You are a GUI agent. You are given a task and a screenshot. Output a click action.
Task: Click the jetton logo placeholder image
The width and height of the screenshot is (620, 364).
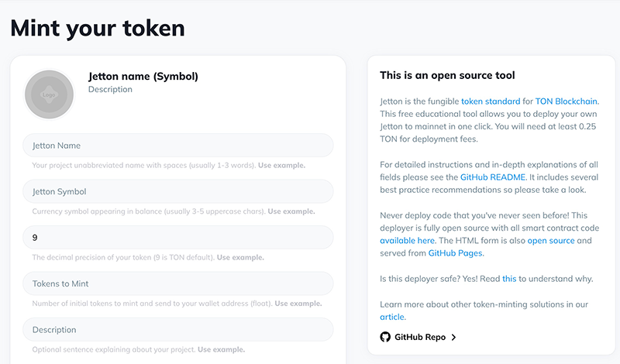[51, 94]
